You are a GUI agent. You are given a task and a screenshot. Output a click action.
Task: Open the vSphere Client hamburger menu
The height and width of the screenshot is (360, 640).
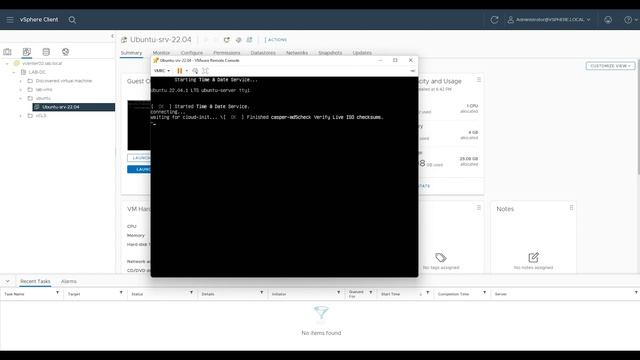pyautogui.click(x=10, y=20)
